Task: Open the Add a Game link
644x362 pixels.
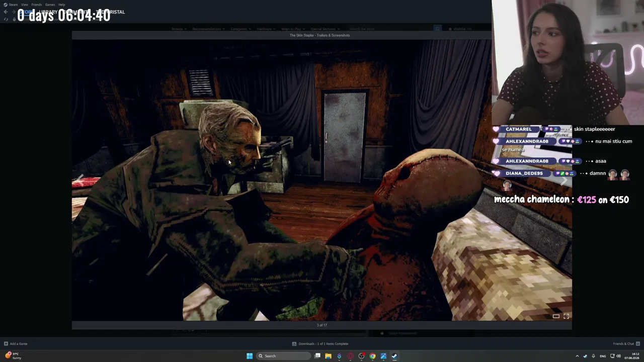Action: (x=19, y=344)
